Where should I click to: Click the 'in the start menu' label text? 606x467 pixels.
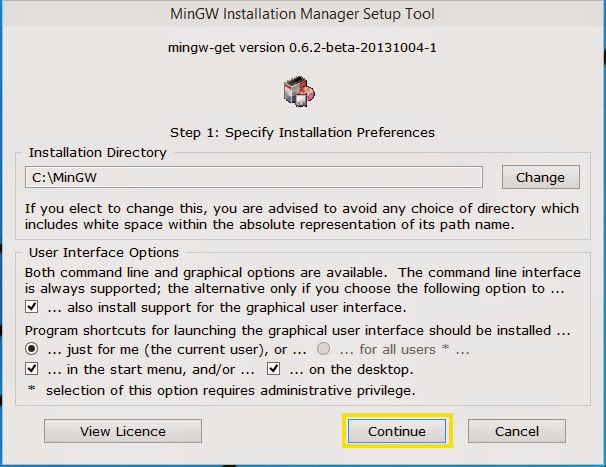[x=151, y=370]
